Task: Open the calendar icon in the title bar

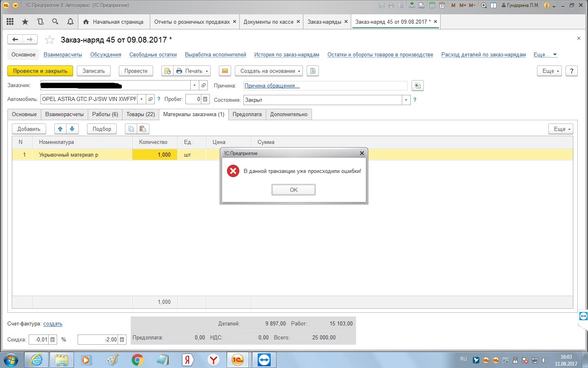Action: (442, 5)
